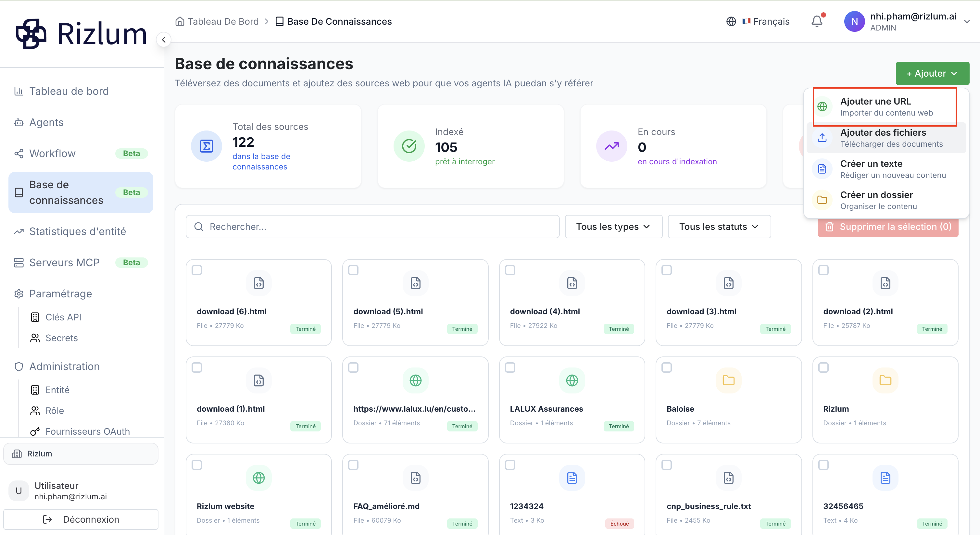Select Créer un dossier menu entry
The image size is (980, 535).
tap(886, 200)
